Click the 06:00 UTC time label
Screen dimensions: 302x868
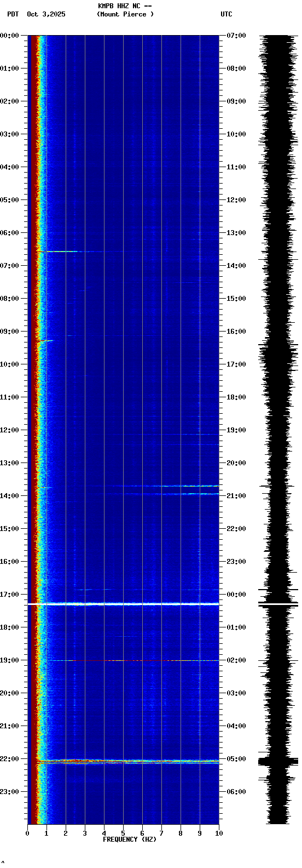tap(236, 792)
